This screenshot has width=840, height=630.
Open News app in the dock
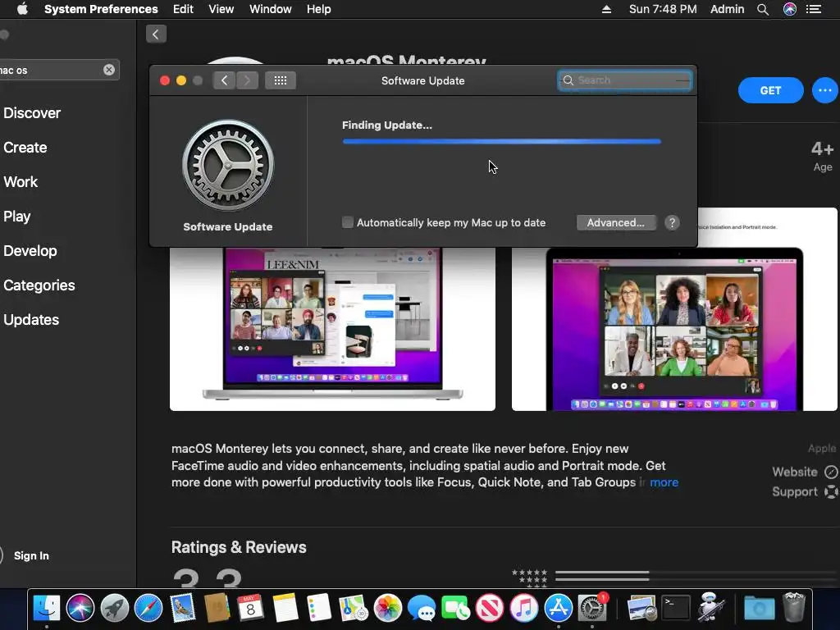(x=490, y=608)
